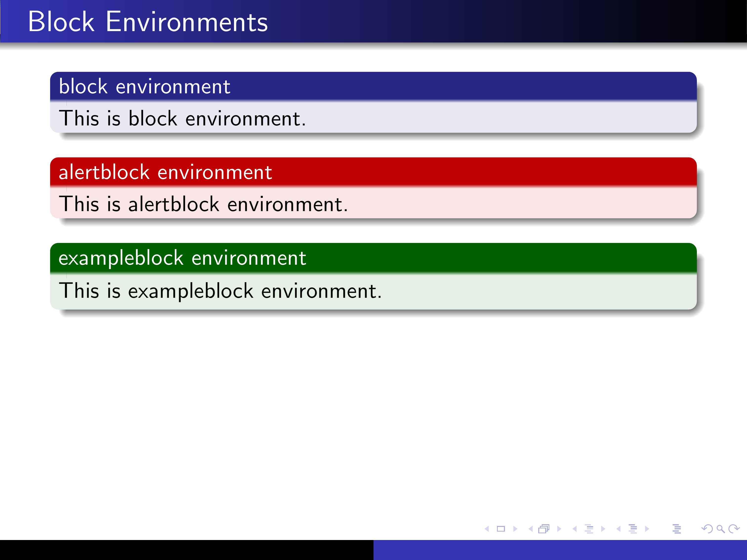Jump to next subsection arrow
Image resolution: width=747 pixels, height=560 pixels.
point(603,529)
